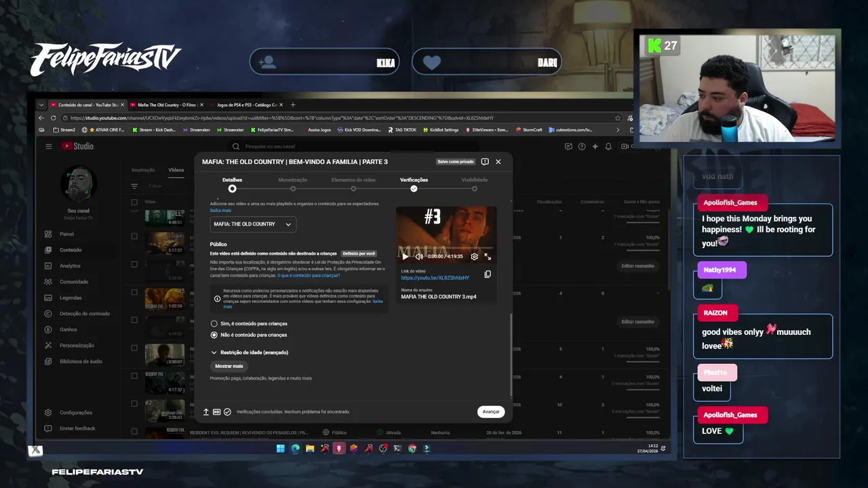Go to the Elementos do vídeo step
Viewport: 868px width, 488px height.
pyautogui.click(x=353, y=184)
